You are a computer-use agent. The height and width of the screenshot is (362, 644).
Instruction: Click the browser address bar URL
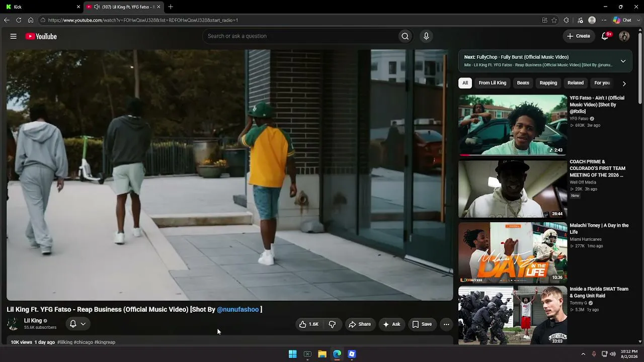pos(143,20)
